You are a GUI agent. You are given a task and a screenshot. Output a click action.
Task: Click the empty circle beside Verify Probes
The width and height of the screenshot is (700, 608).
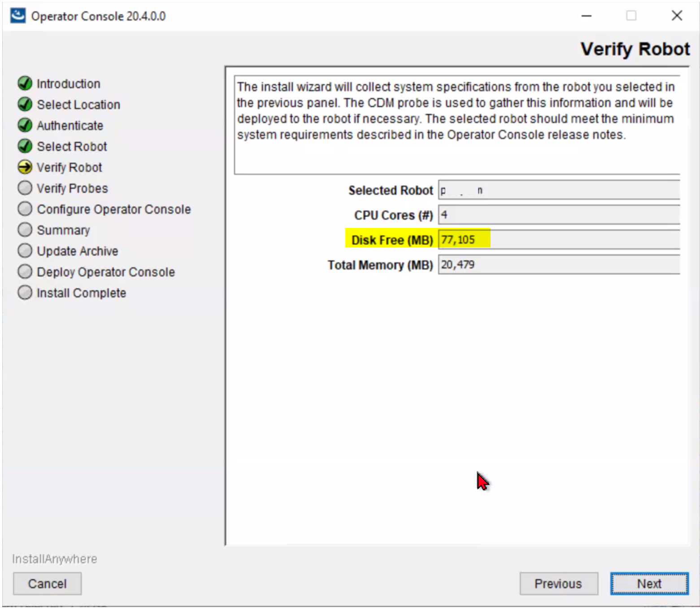25,188
